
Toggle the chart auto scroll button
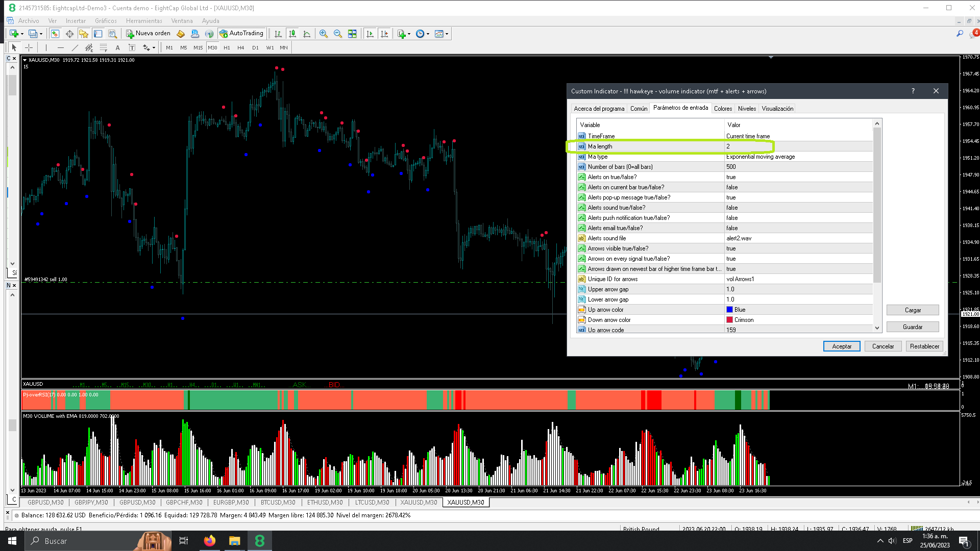click(370, 34)
